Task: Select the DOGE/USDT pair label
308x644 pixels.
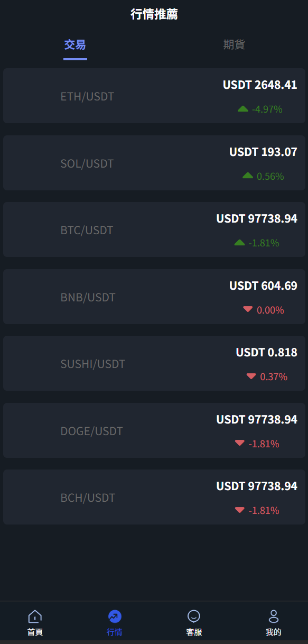Action: pyautogui.click(x=92, y=431)
